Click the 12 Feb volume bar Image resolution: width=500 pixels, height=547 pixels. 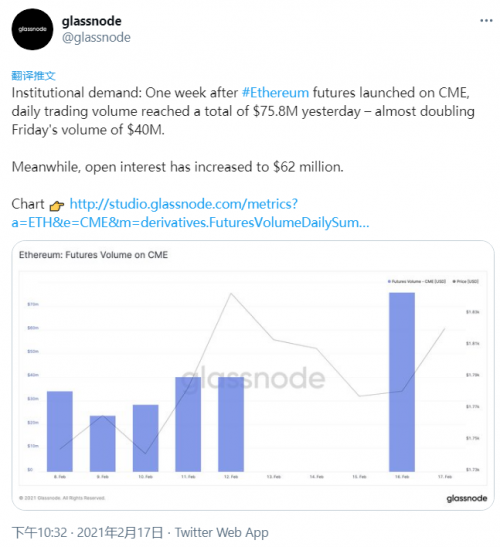(x=231, y=424)
